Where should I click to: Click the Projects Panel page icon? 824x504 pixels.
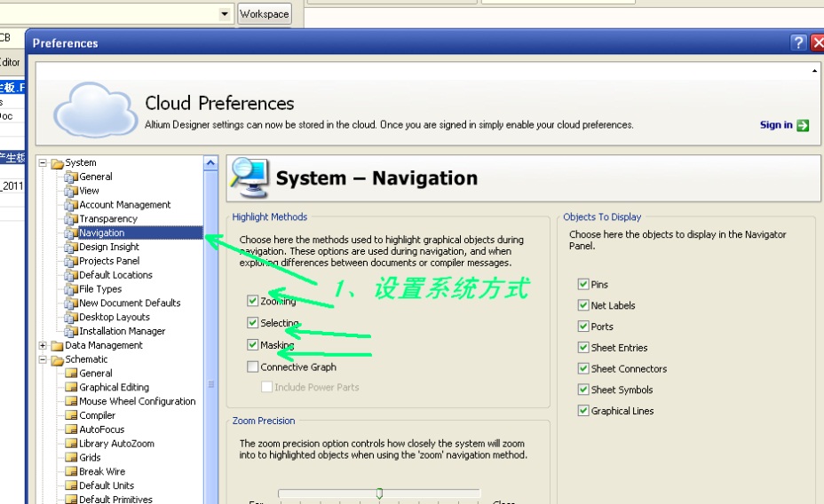71,261
